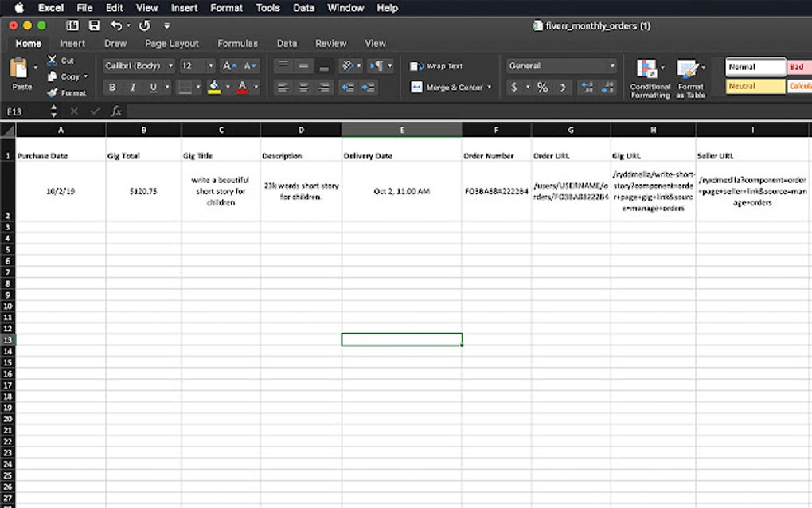Expand the borders dropdown arrow
Viewport: 812px width, 508px height.
(x=197, y=87)
